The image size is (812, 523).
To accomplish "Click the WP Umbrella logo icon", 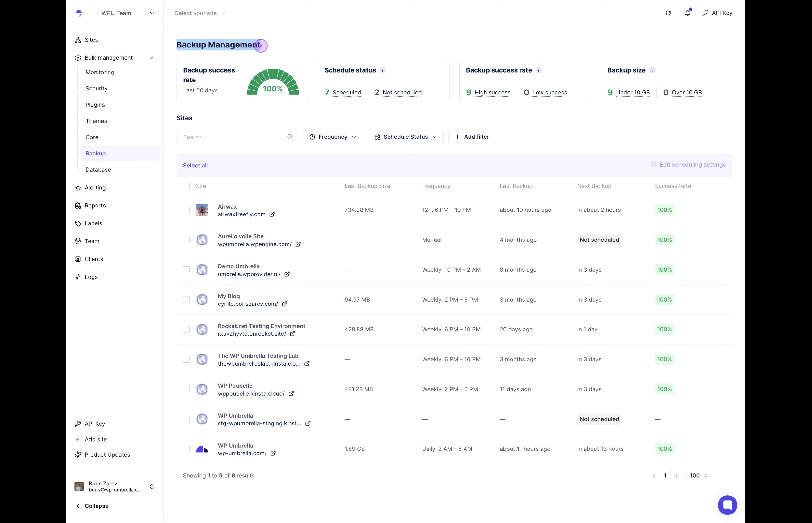I will (x=79, y=13).
